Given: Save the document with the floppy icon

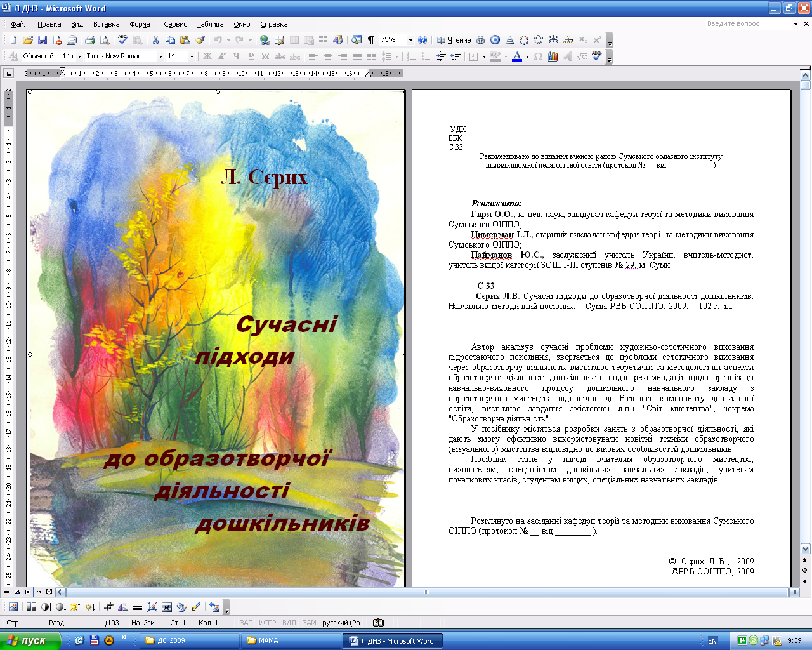Looking at the screenshot, I should click(x=43, y=40).
